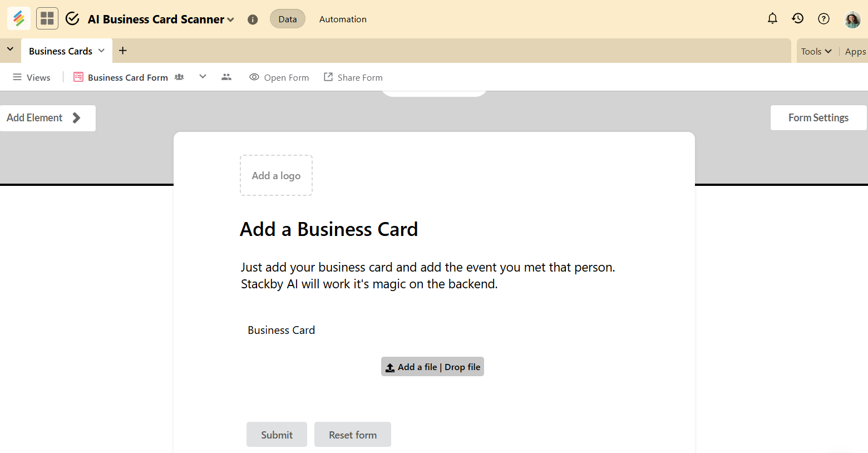View stack info via the info icon
The height and width of the screenshot is (453, 868).
(x=253, y=19)
